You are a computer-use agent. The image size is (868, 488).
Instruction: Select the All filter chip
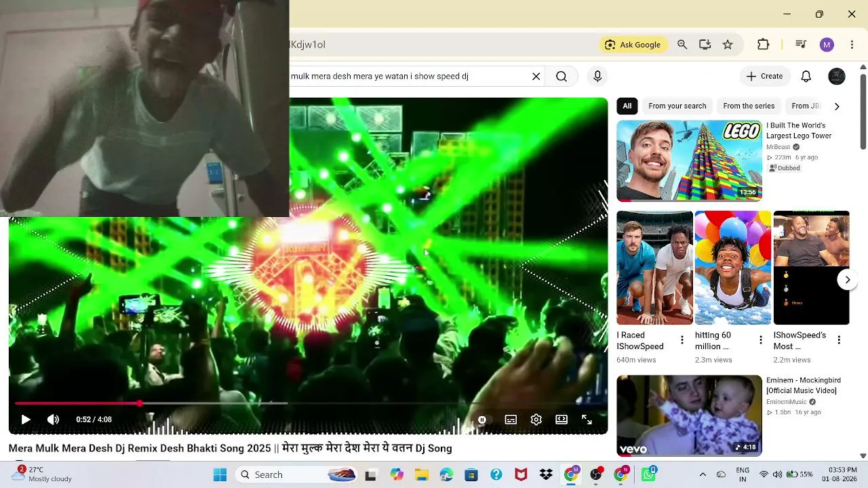coord(627,106)
